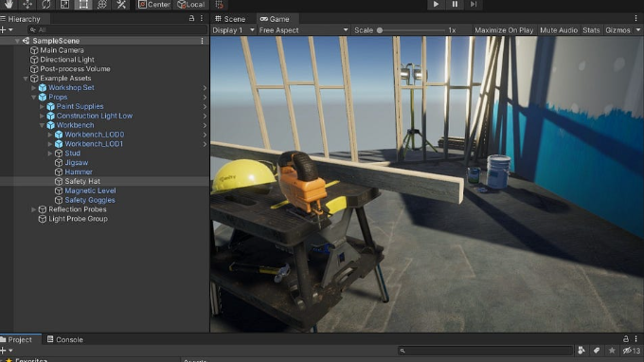Expand the Stud object
Viewport: 644px width, 362px height.
(x=50, y=154)
